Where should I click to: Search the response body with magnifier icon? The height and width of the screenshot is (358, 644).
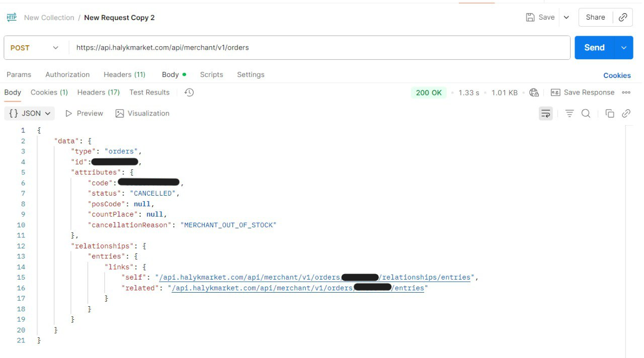click(x=586, y=114)
